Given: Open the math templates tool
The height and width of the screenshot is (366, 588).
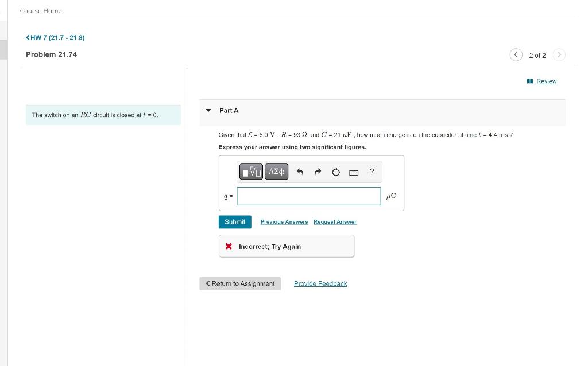Looking at the screenshot, I should pos(251,172).
